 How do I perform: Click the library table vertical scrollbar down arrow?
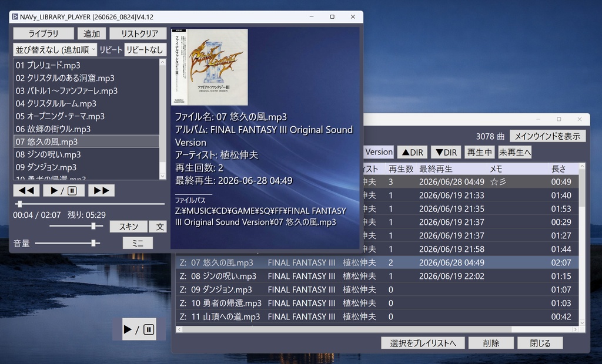(x=582, y=323)
